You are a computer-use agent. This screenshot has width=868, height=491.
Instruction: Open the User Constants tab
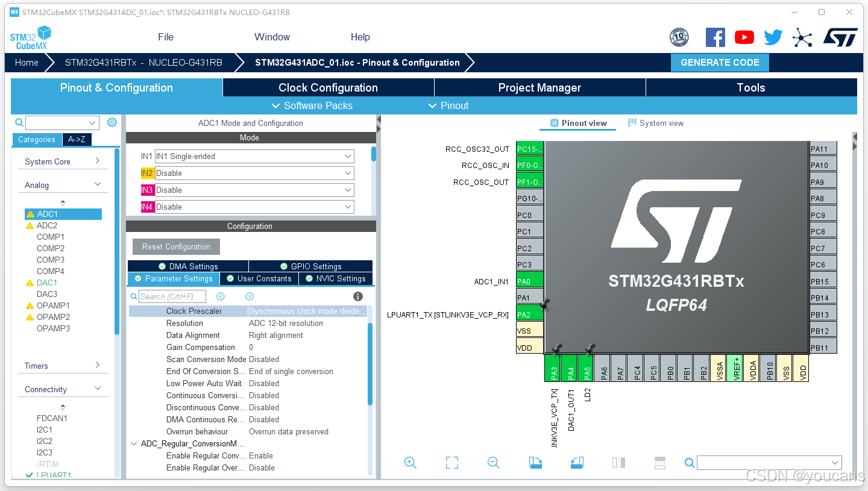(x=259, y=278)
